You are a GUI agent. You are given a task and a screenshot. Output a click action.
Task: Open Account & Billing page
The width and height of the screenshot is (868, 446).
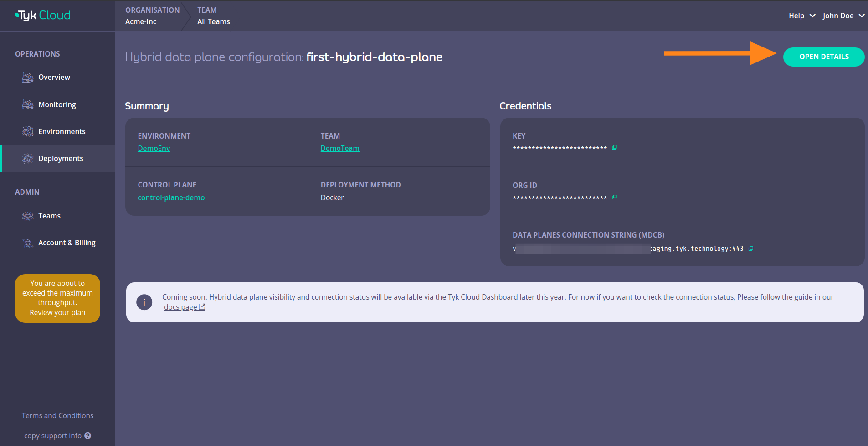point(67,243)
